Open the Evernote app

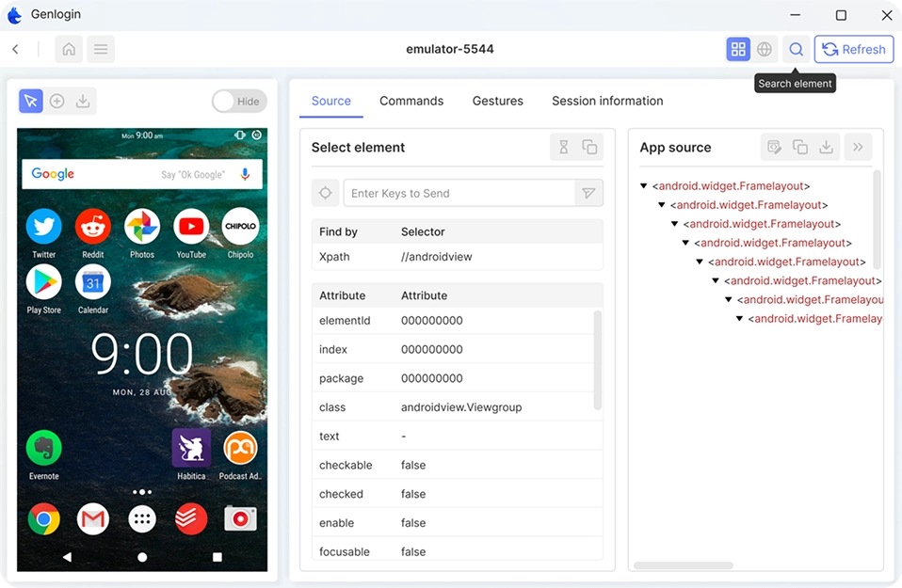43,455
